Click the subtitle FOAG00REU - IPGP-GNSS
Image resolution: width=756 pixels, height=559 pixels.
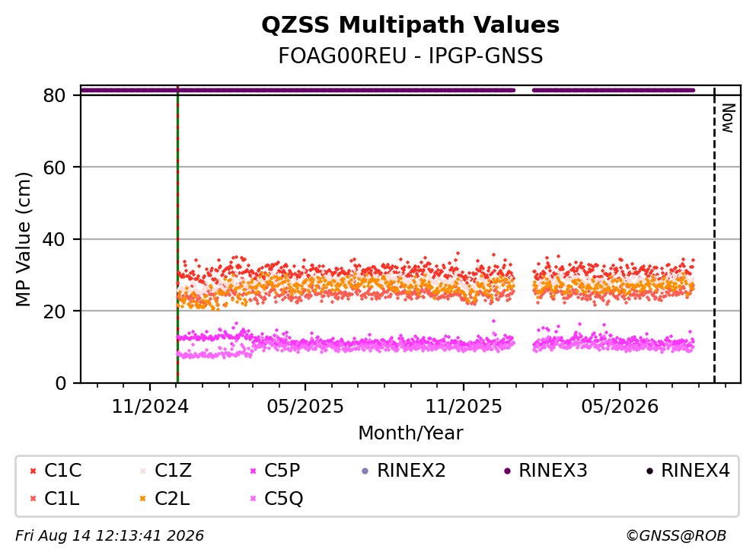[x=410, y=56]
